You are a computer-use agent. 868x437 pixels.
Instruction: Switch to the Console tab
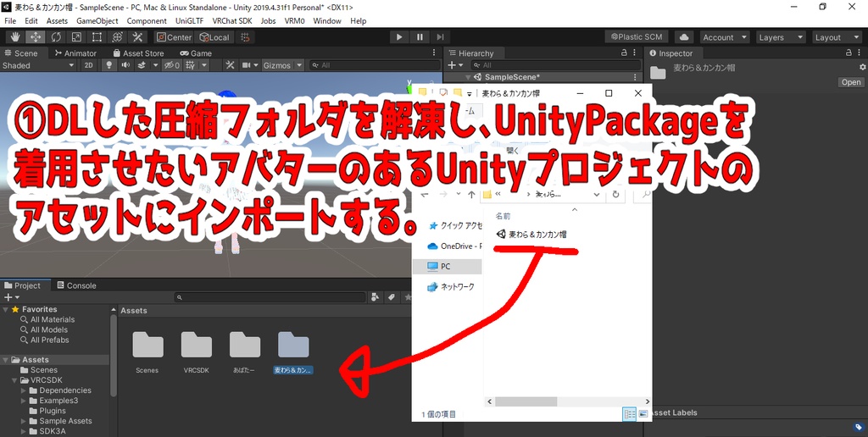tap(76, 285)
